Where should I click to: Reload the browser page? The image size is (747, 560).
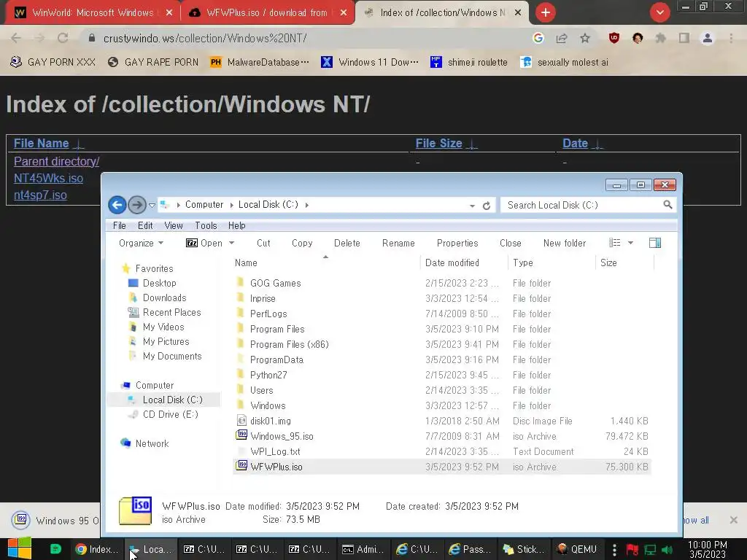[x=63, y=38]
